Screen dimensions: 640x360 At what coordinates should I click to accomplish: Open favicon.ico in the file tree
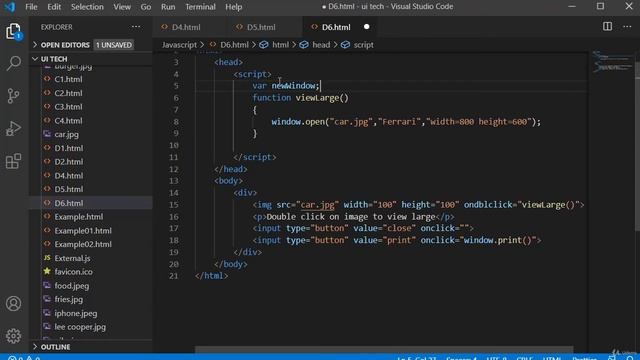coord(73,272)
